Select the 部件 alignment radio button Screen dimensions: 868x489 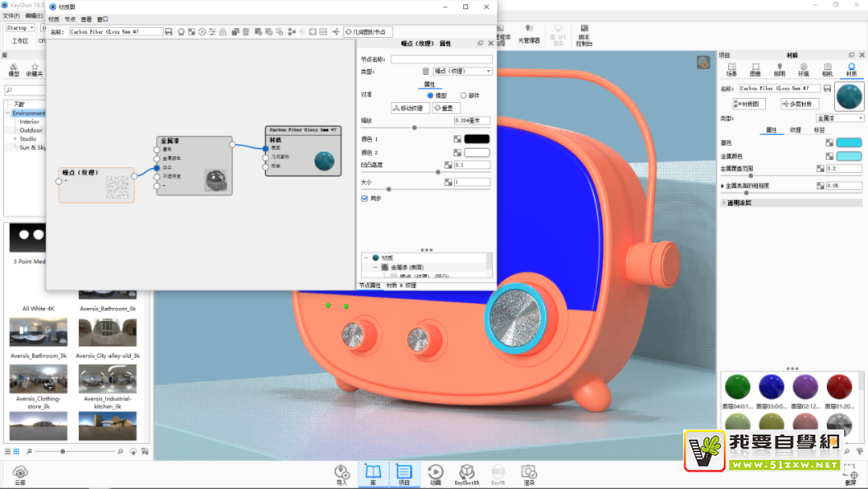click(x=464, y=95)
